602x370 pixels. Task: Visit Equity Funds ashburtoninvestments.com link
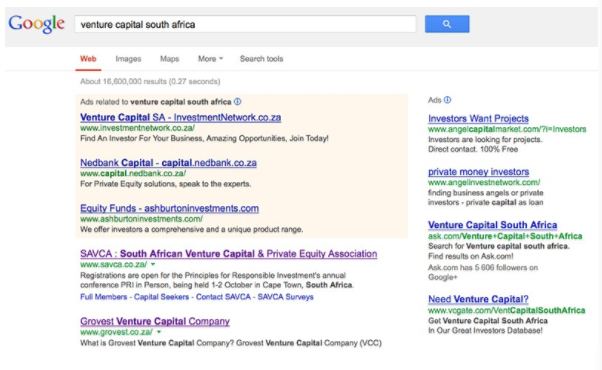169,208
